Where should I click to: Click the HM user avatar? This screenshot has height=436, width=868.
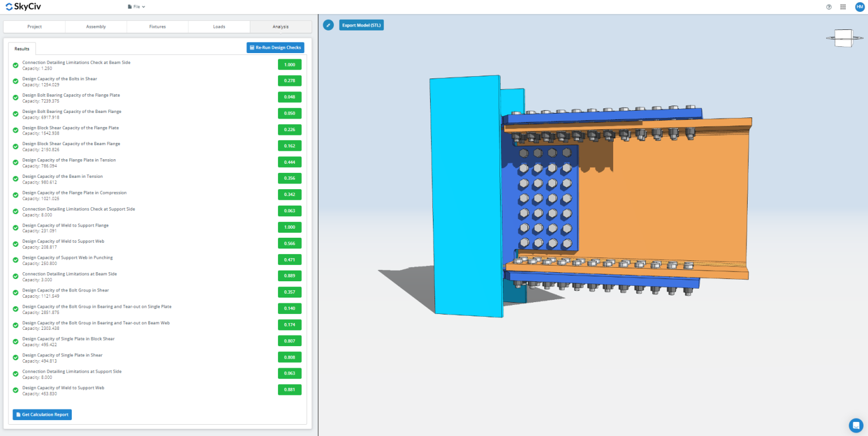tap(860, 6)
